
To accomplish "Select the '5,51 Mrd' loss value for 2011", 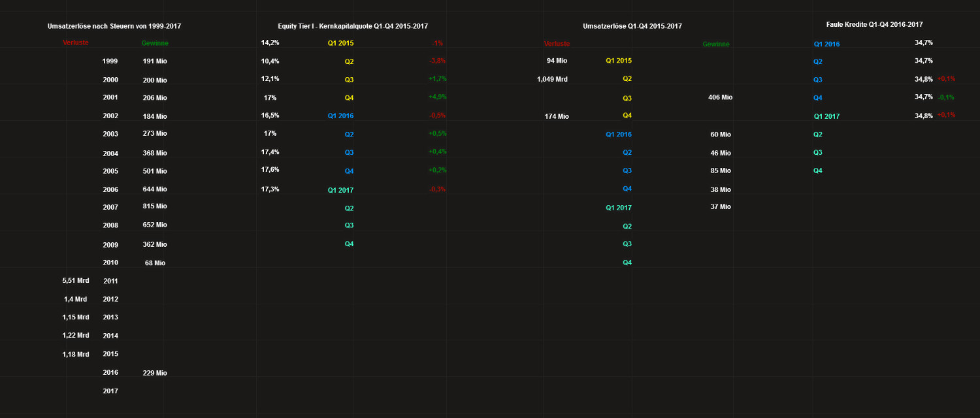I will [76, 280].
